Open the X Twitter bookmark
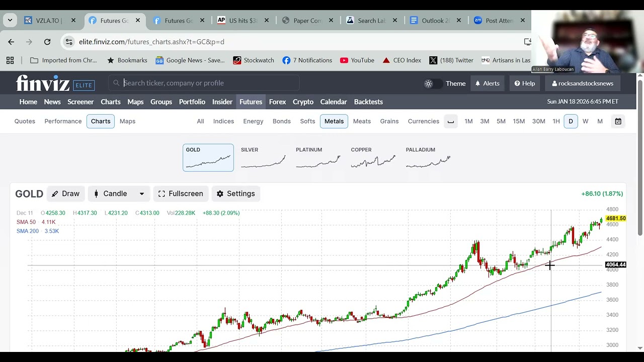 [451, 60]
